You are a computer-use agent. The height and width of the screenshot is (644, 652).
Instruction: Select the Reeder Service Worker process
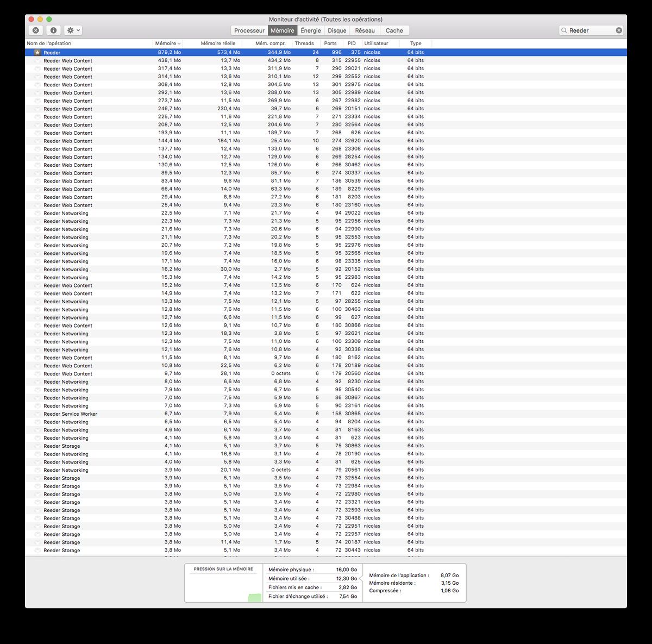point(71,414)
